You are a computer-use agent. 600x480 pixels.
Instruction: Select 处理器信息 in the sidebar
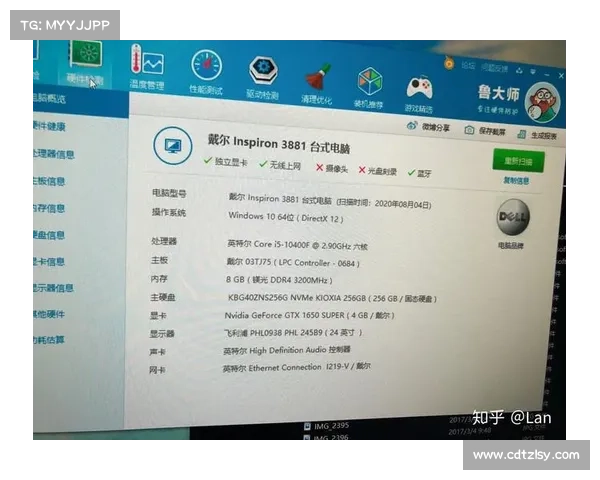point(54,154)
